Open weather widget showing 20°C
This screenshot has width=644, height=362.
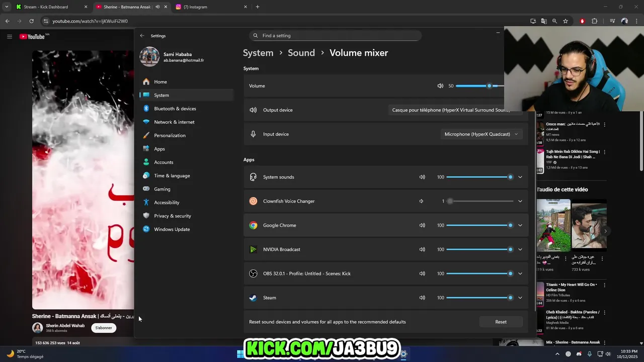point(25,354)
